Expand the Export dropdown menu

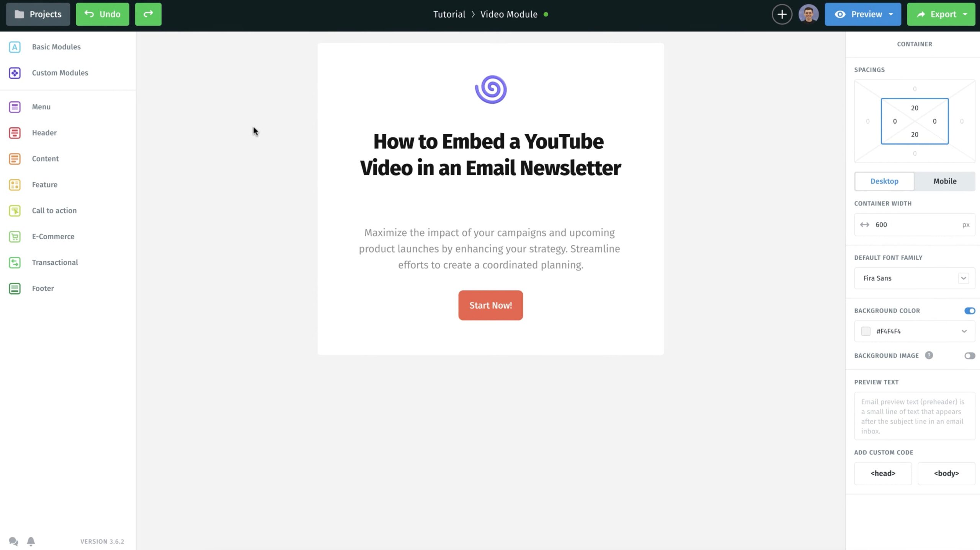[x=967, y=14]
